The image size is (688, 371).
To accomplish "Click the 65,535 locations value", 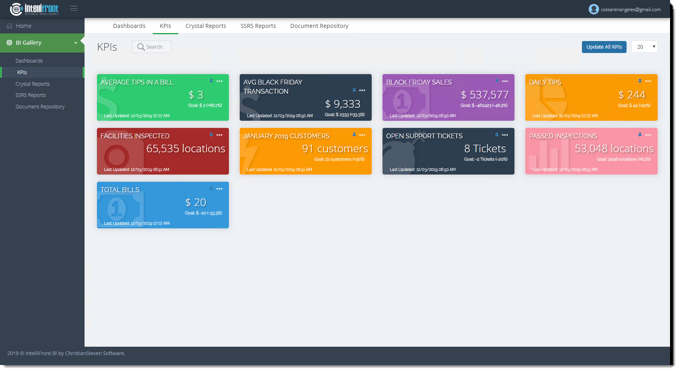I will [186, 149].
